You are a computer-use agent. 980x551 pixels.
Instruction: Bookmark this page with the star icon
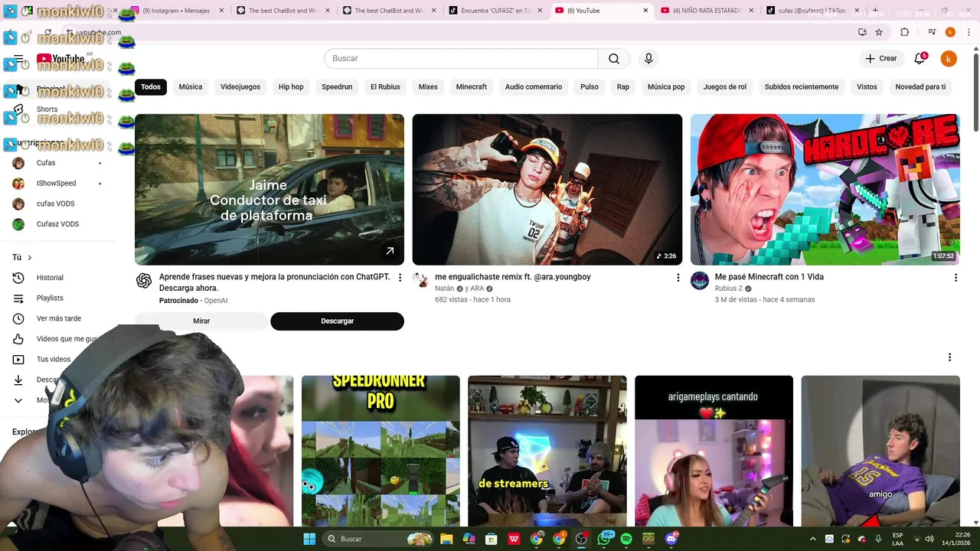point(879,32)
